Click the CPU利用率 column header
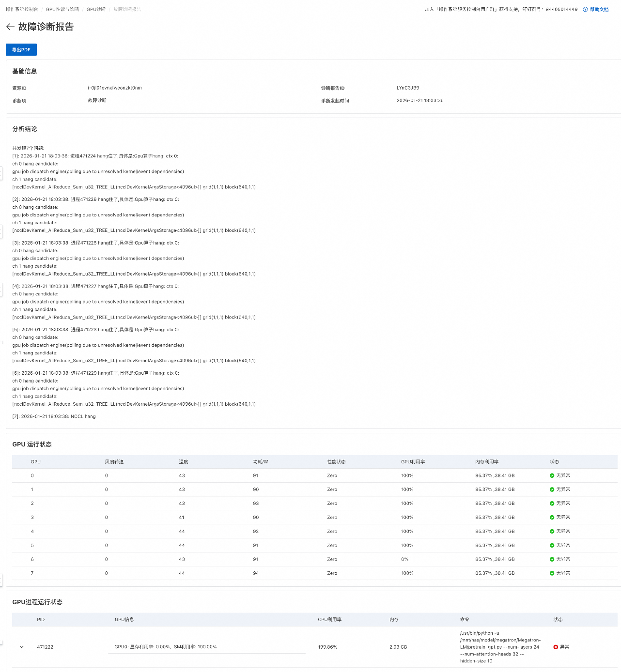The height and width of the screenshot is (672, 621). (330, 620)
